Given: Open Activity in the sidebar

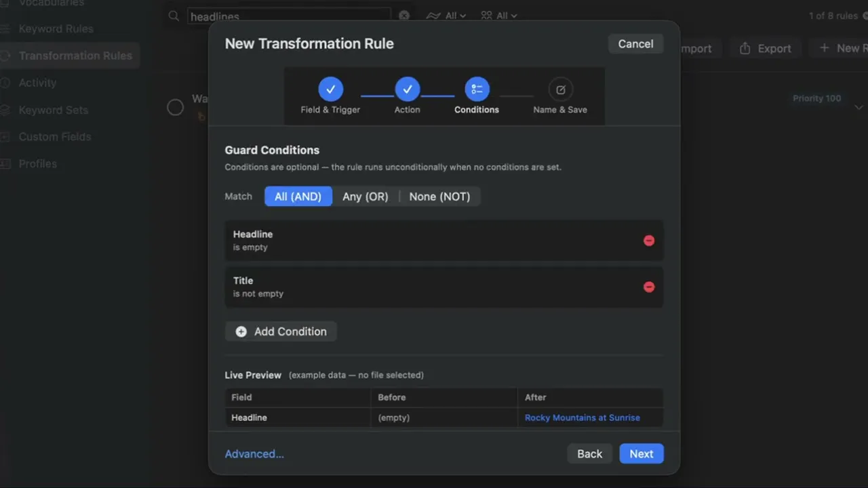Looking at the screenshot, I should click(37, 83).
